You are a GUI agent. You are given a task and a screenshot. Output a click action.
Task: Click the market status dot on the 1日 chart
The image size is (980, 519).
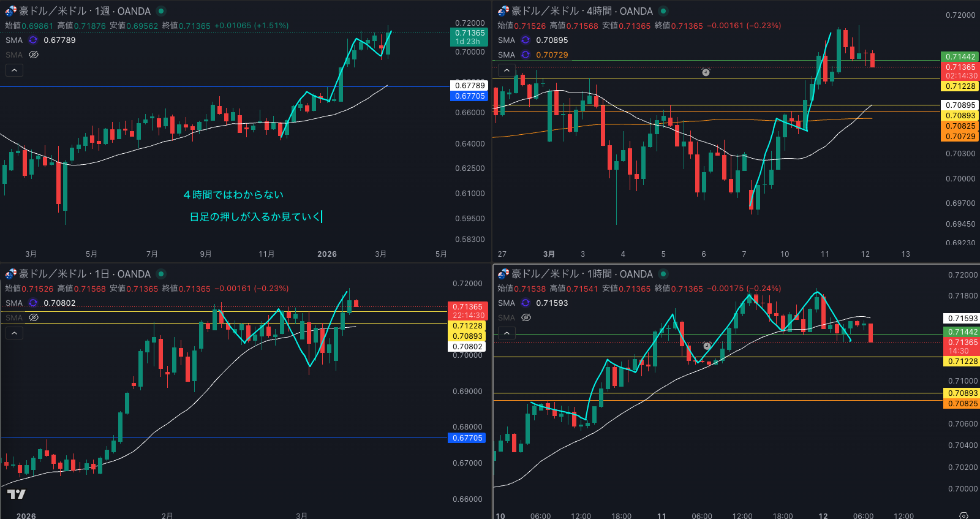[x=161, y=274]
